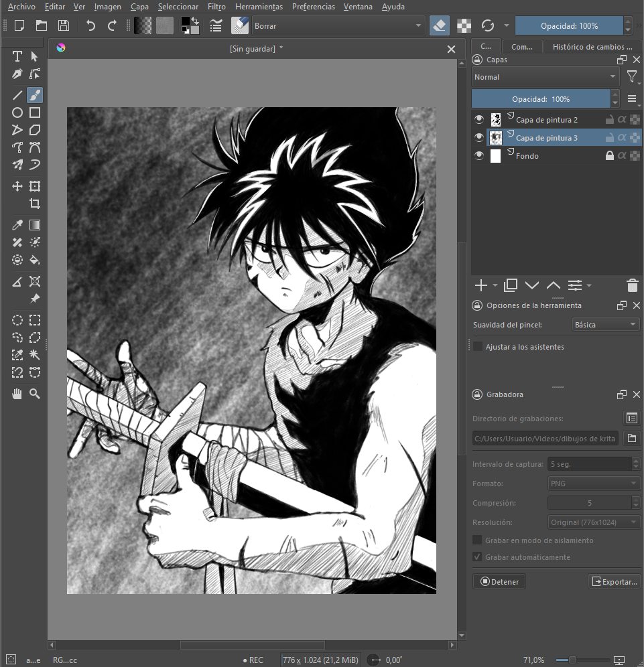644x667 pixels.
Task: Hide the Fondo layer
Action: 479,155
